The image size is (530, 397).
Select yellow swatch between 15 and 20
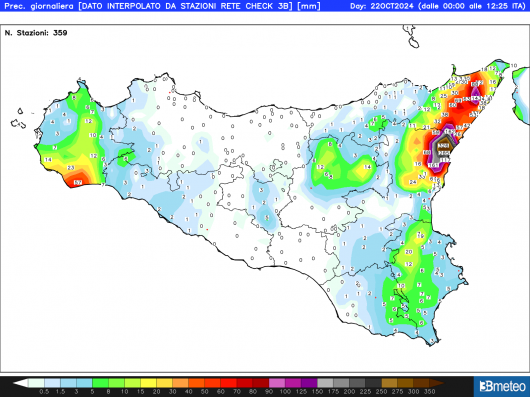point(149,383)
